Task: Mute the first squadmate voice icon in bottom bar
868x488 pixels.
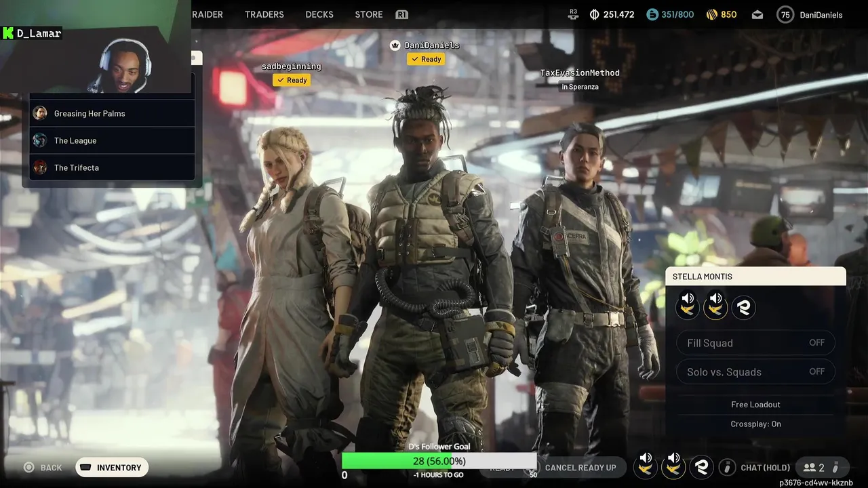Action: 646,467
